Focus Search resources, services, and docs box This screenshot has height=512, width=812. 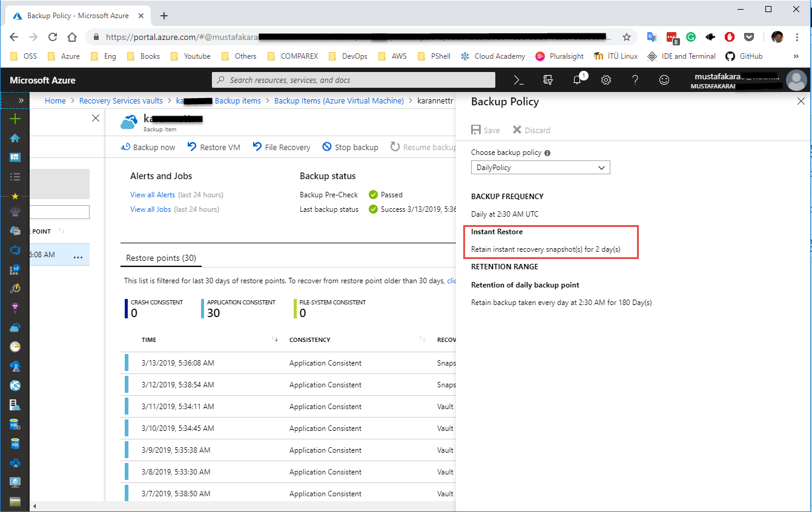(354, 80)
